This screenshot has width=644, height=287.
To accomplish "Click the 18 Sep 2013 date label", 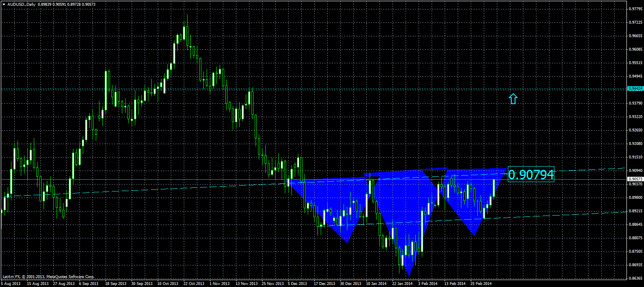I will (116, 283).
